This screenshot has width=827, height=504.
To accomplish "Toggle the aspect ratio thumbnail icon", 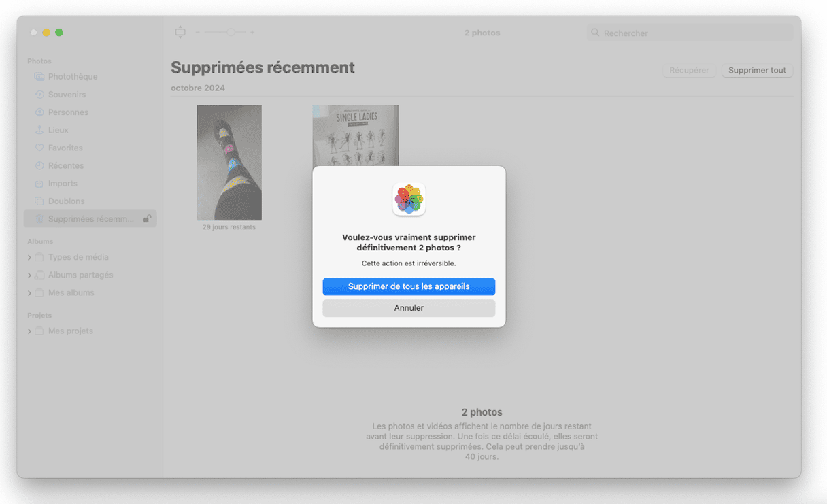I will pyautogui.click(x=180, y=32).
